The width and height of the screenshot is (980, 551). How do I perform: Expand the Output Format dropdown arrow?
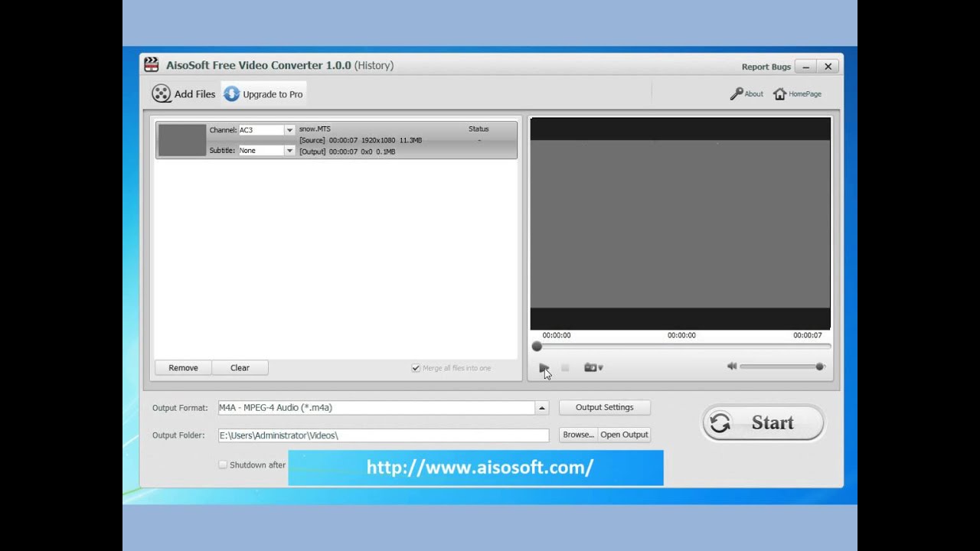click(x=542, y=408)
